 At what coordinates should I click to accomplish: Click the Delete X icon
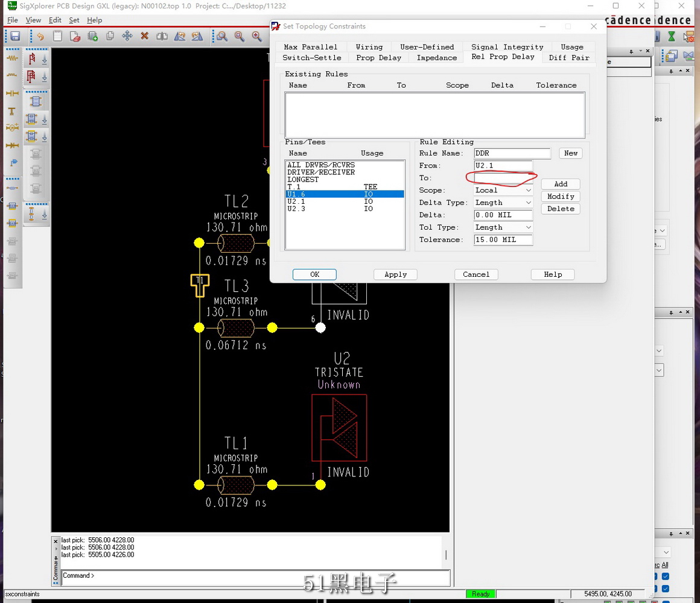click(x=145, y=36)
